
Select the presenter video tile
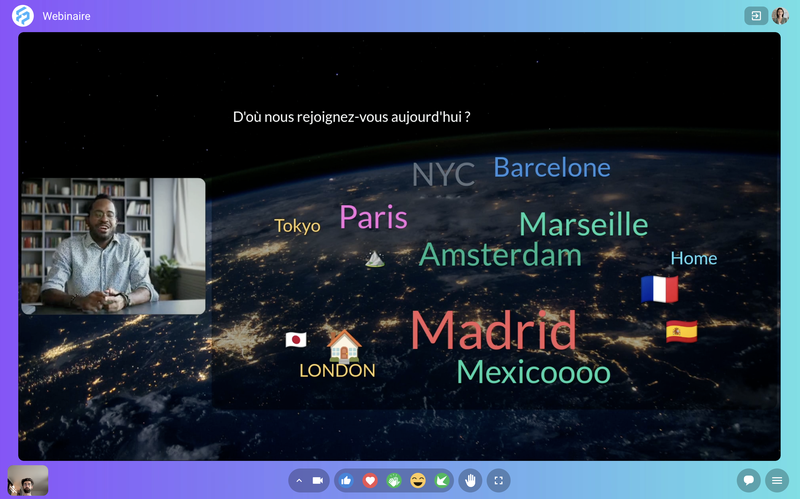pyautogui.click(x=113, y=246)
